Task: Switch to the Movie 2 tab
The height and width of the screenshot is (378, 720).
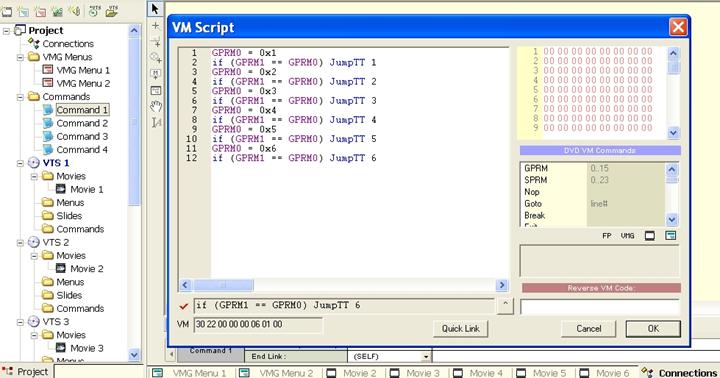Action: tap(352, 372)
